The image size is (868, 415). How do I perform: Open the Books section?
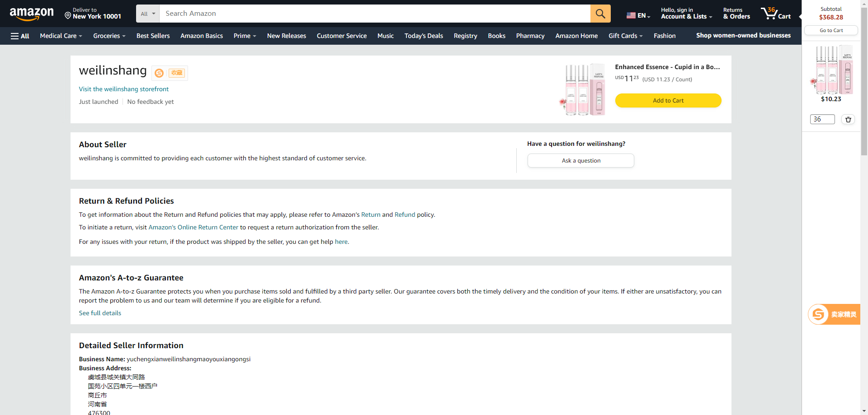[x=496, y=36]
